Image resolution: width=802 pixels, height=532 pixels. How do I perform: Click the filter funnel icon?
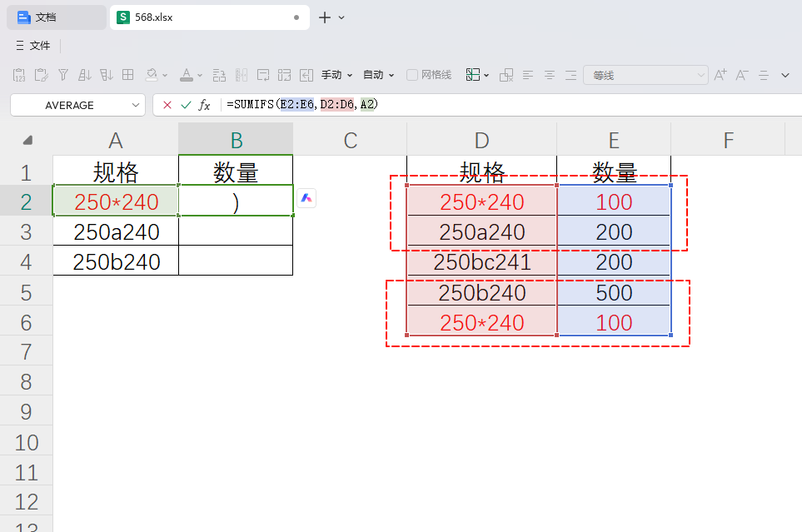pos(63,75)
